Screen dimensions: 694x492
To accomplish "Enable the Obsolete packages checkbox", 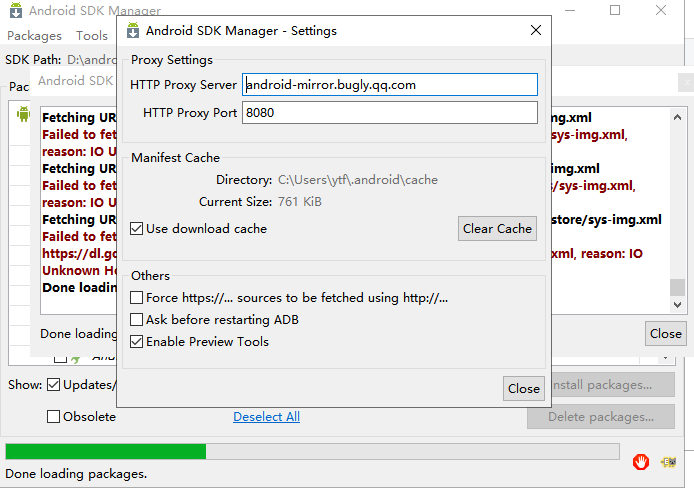I will (x=54, y=416).
